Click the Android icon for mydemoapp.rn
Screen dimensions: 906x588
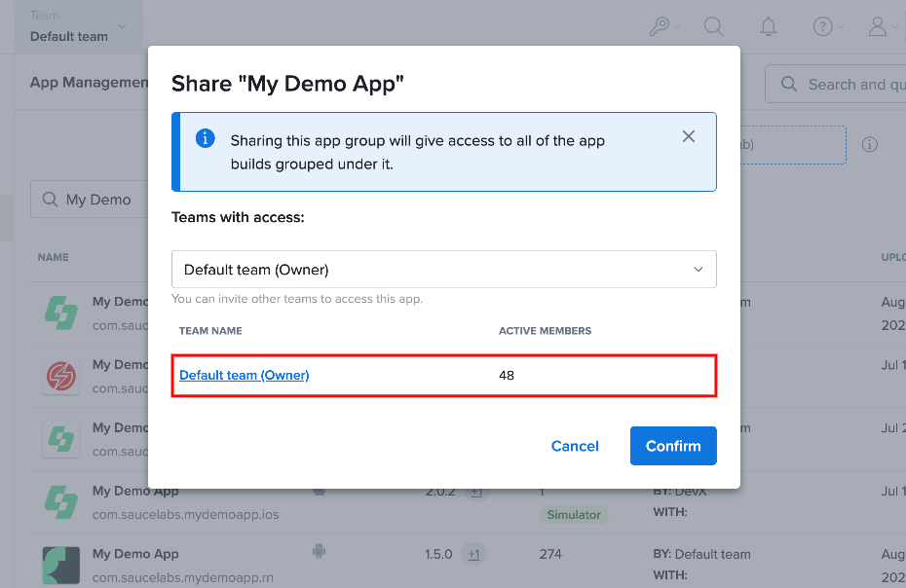coord(319,551)
